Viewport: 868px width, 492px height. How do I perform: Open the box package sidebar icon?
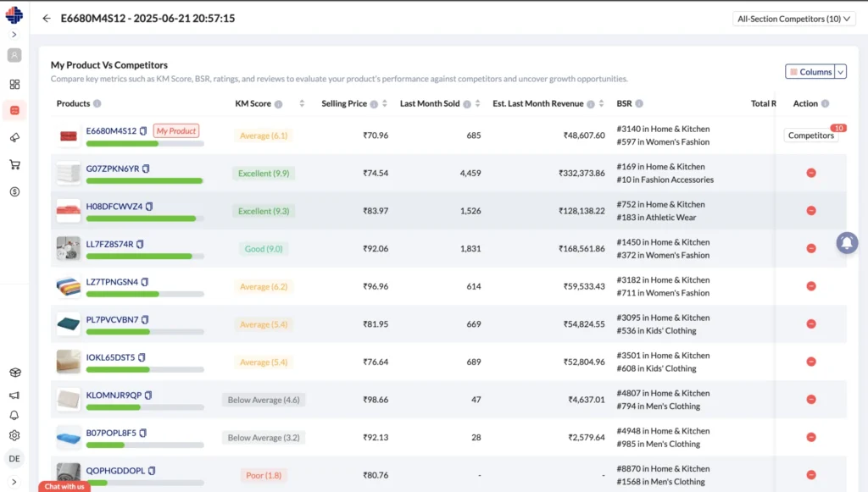click(x=15, y=373)
